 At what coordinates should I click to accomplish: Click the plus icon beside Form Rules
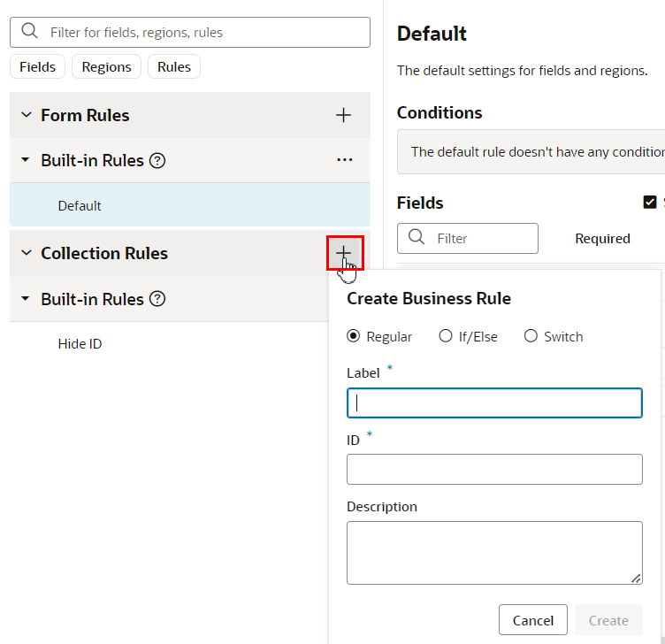344,115
